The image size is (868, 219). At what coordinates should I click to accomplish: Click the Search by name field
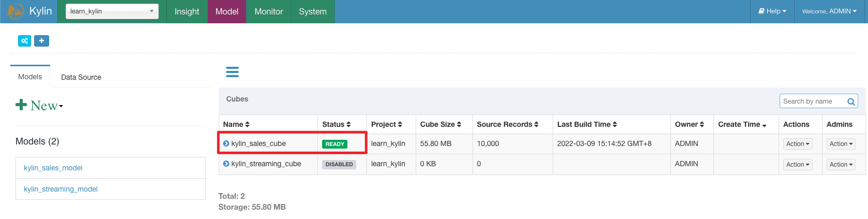[x=812, y=101]
